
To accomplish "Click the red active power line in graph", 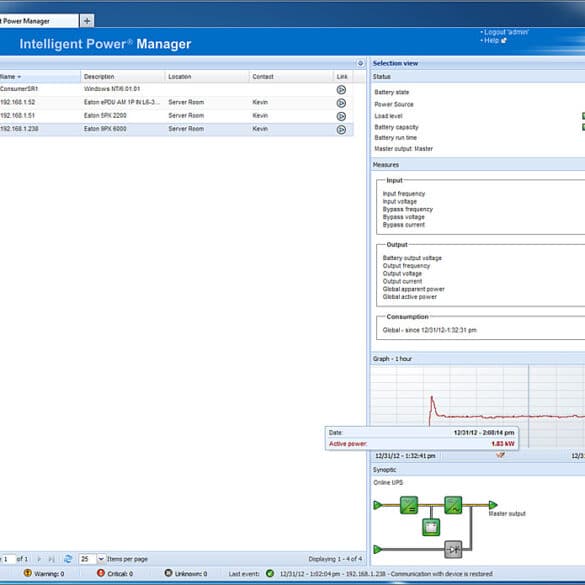I will pyautogui.click(x=507, y=416).
